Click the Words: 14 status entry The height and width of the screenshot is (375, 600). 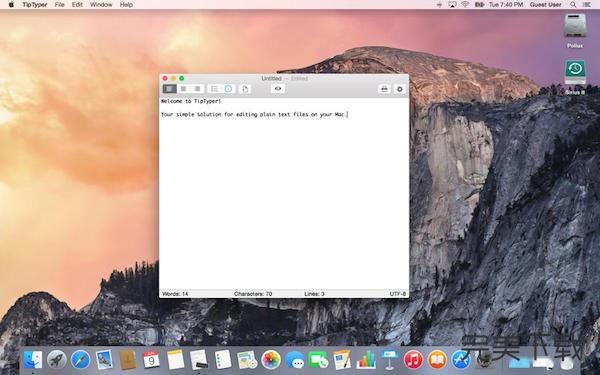(x=175, y=294)
